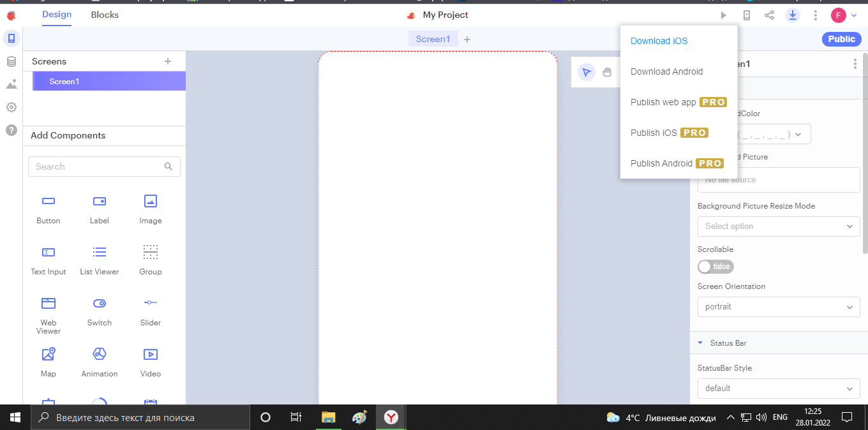Toggle the Scrollable switch
The image size is (868, 430).
point(715,267)
